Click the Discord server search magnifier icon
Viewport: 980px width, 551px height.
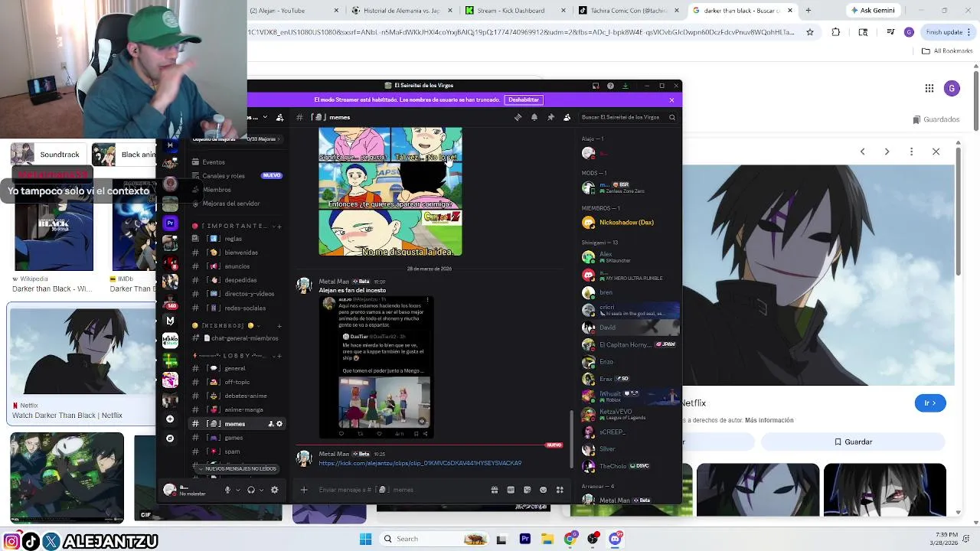tap(671, 117)
